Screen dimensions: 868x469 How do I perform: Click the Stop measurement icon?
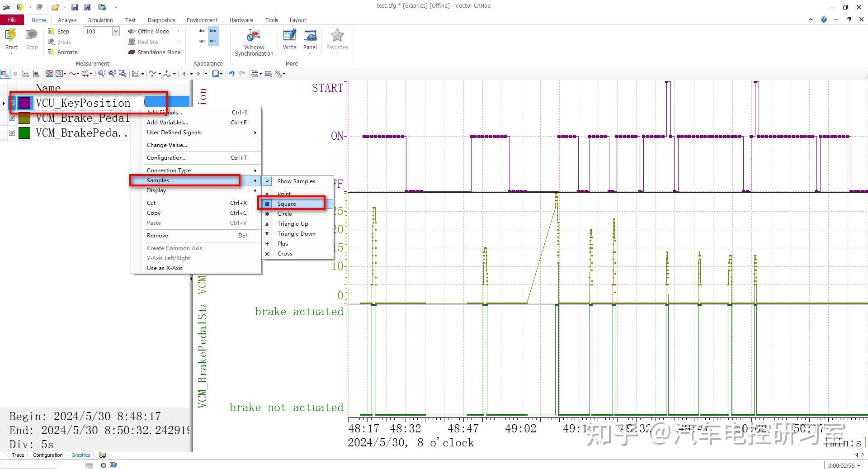[32, 35]
